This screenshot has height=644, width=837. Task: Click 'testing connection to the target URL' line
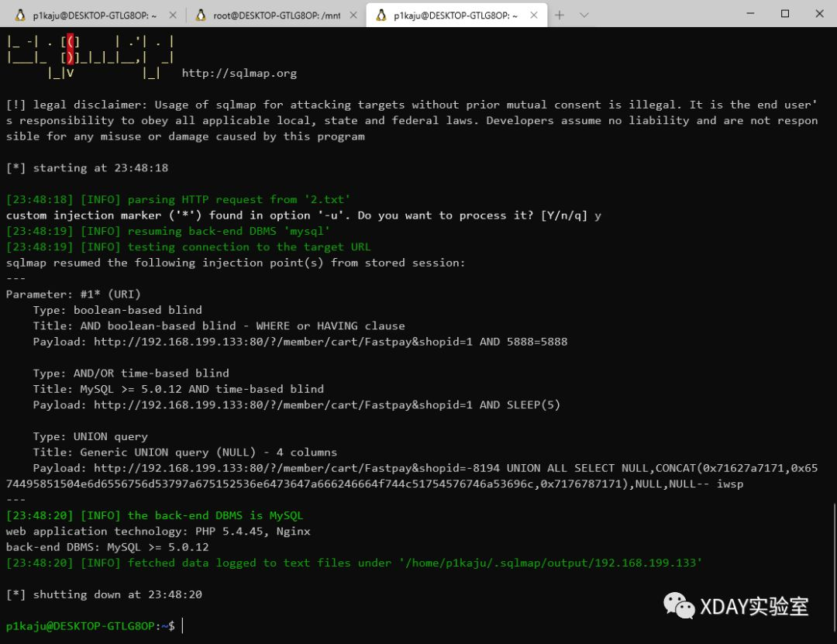(188, 247)
